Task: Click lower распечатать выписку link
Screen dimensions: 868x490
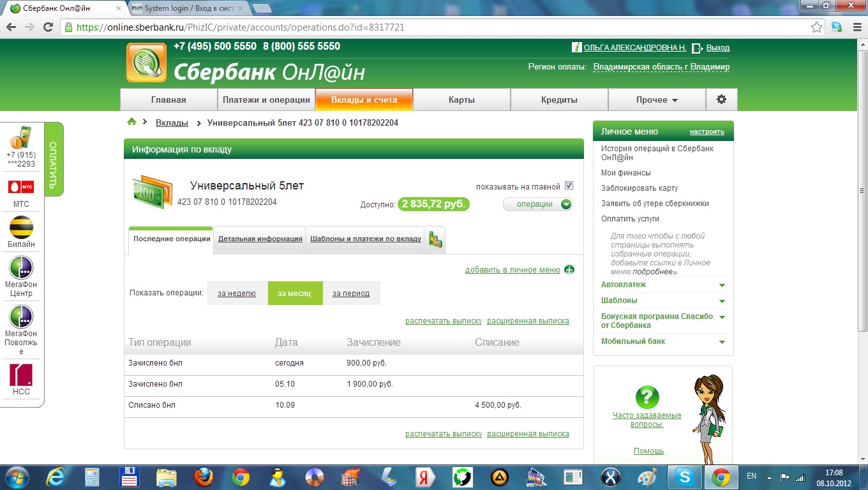Action: [x=444, y=434]
